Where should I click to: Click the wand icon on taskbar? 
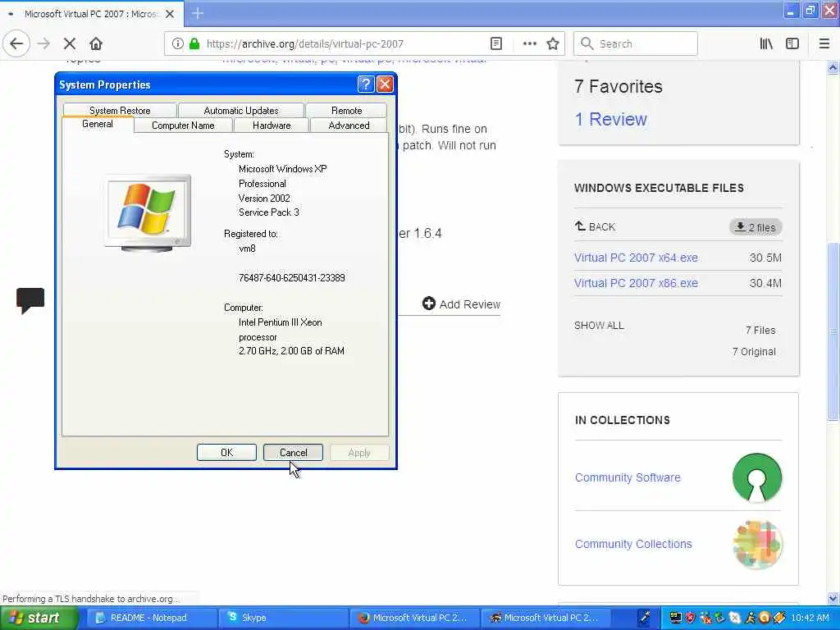[x=645, y=618]
